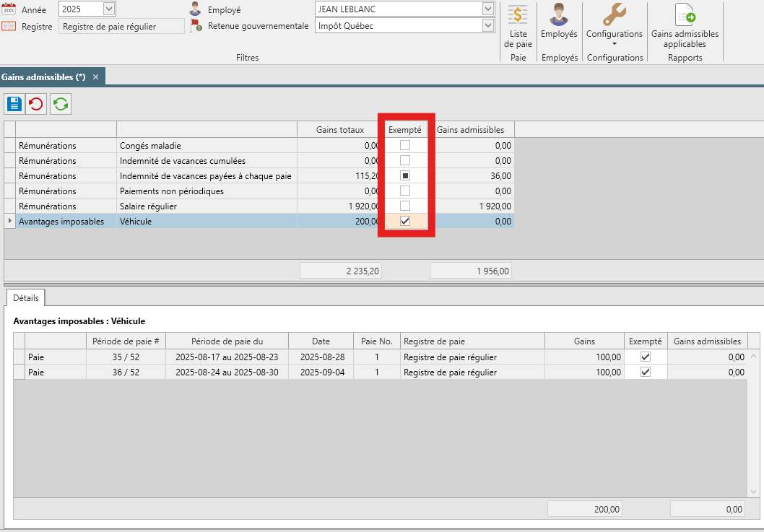Image resolution: width=764 pixels, height=532 pixels.
Task: Toggle Exempté for Paiements non périodiques
Action: click(405, 191)
